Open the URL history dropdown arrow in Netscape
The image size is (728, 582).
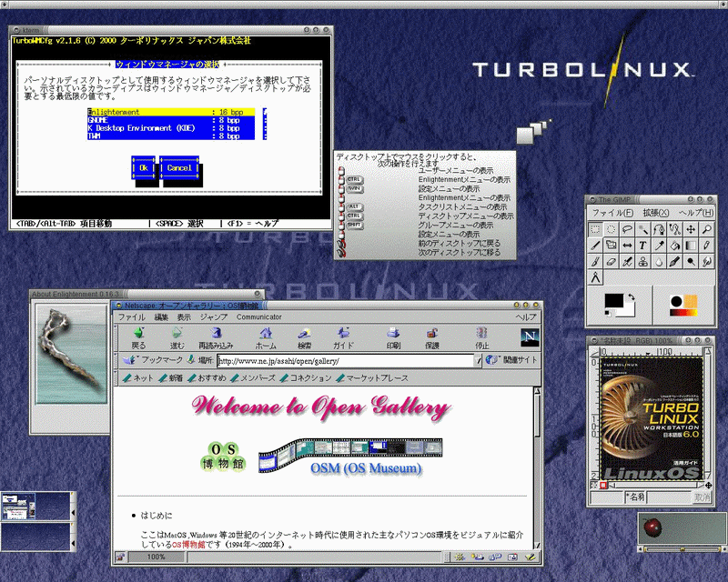point(478,361)
